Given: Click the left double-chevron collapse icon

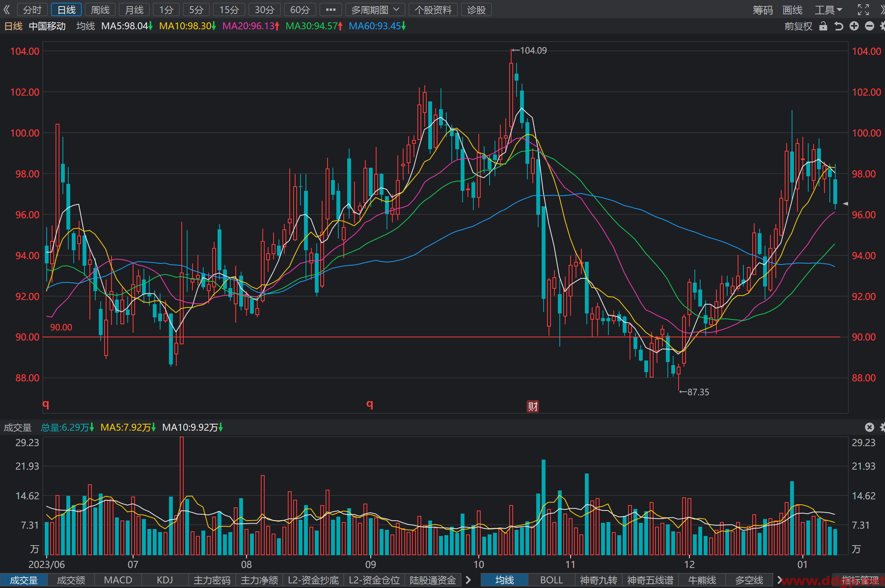Looking at the screenshot, I should pos(7,10).
